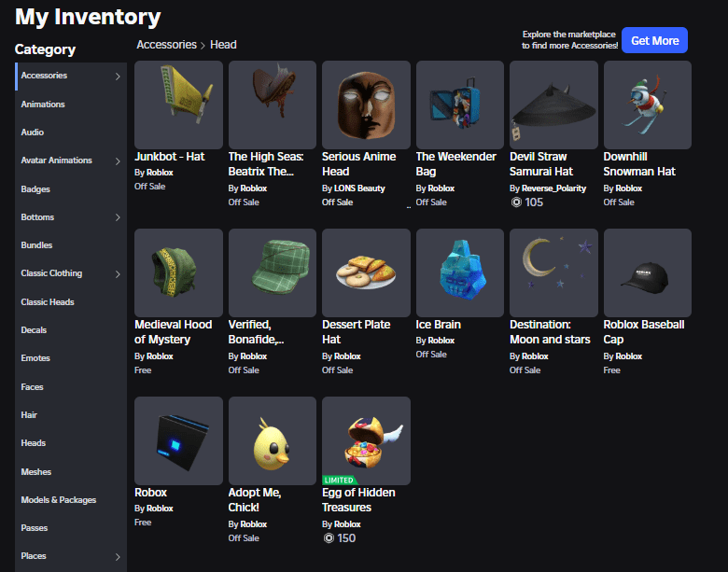Open The Weekender Bag title link
Viewport: 728px width, 572px height.
click(x=455, y=164)
